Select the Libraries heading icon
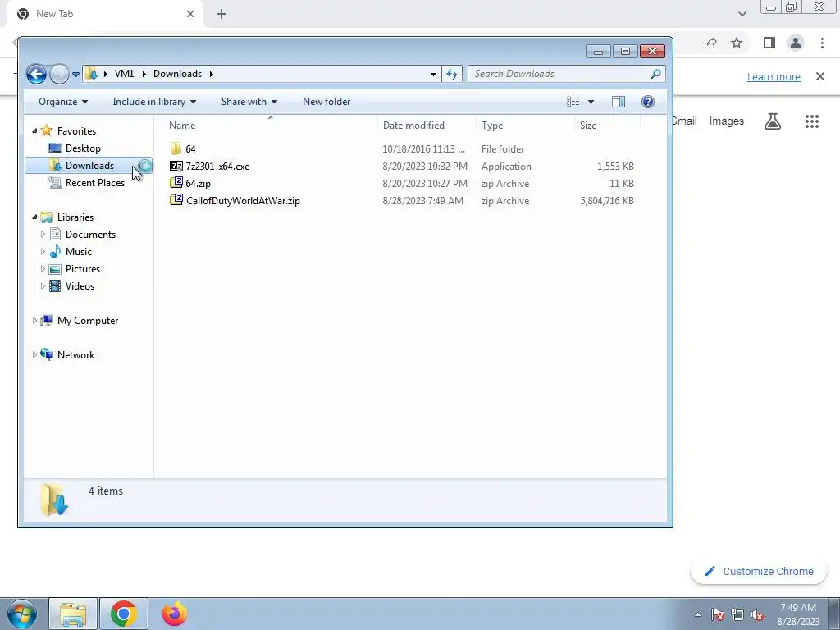Viewport: 840px width, 630px height. (x=47, y=217)
